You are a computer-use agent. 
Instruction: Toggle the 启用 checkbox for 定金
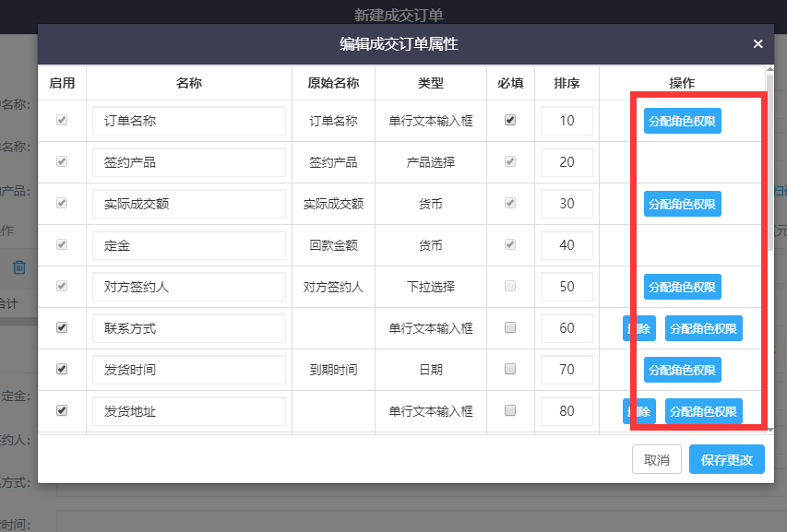pyautogui.click(x=62, y=244)
